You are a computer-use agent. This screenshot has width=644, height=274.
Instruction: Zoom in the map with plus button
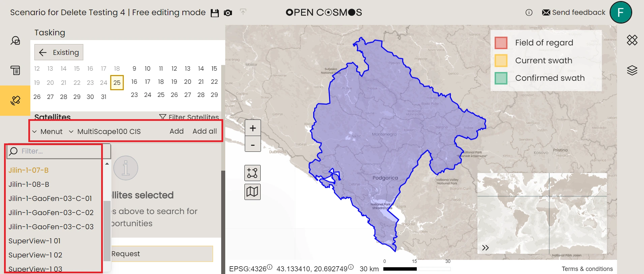(x=253, y=128)
